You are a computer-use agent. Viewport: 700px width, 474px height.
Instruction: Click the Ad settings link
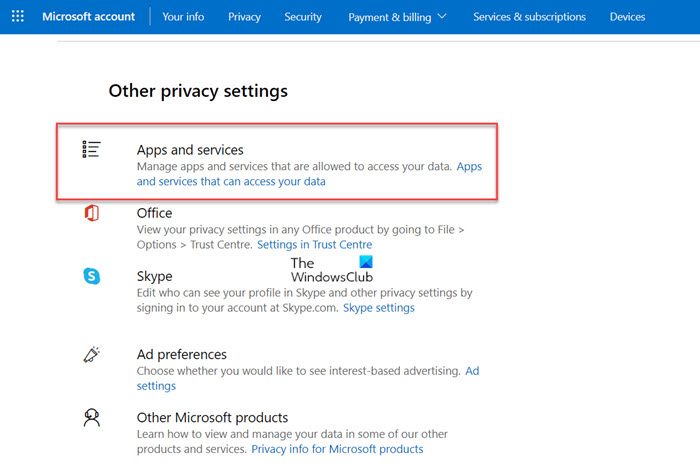click(156, 386)
